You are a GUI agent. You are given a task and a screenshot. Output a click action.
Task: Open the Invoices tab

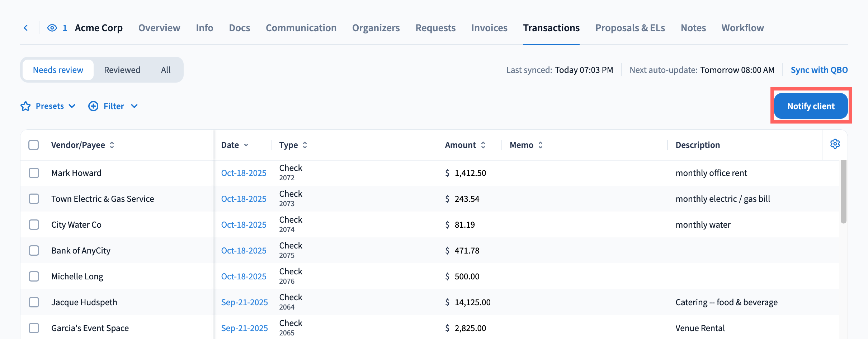click(489, 28)
